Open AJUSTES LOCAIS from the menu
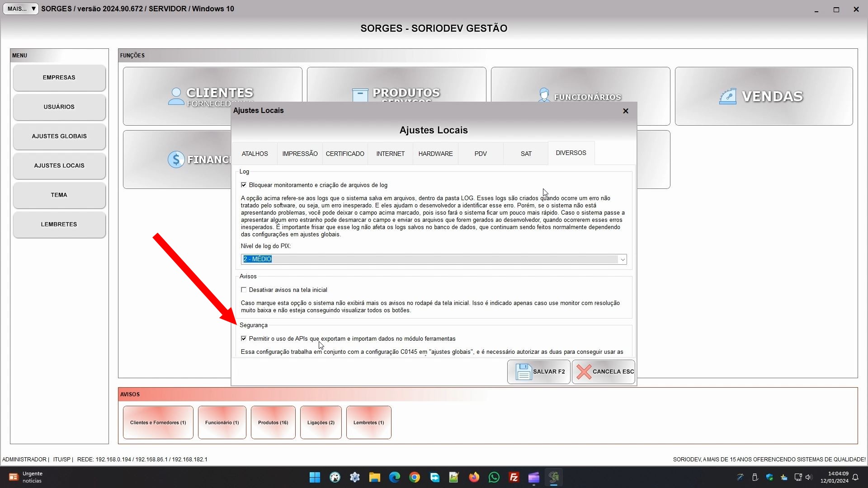 (x=59, y=165)
